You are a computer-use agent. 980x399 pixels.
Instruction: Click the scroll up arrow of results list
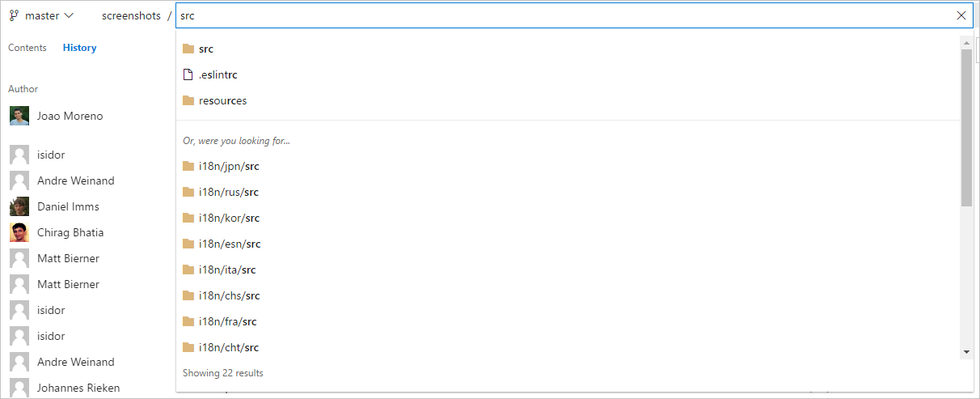coord(966,42)
